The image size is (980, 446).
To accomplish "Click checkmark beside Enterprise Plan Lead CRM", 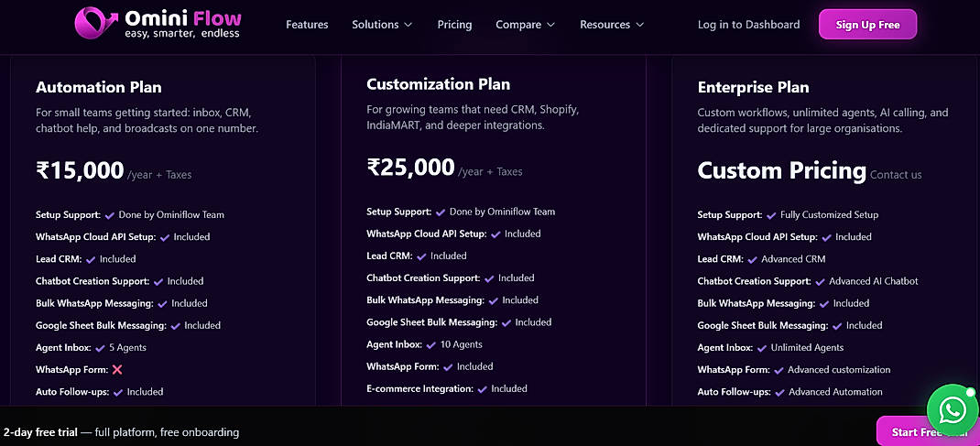I will coord(753,259).
